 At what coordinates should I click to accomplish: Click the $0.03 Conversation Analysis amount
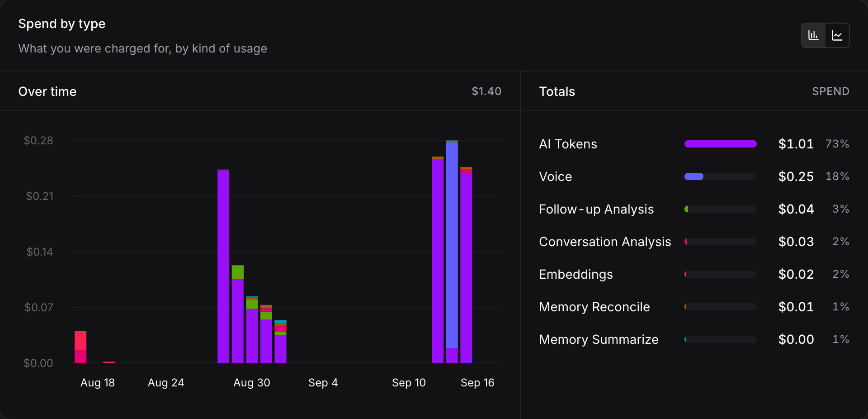point(796,242)
